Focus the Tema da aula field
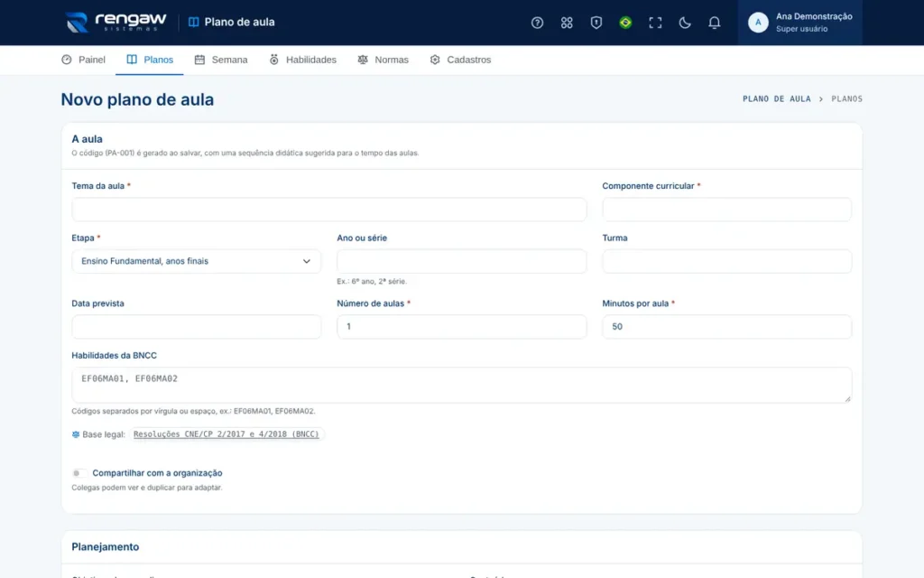 328,210
